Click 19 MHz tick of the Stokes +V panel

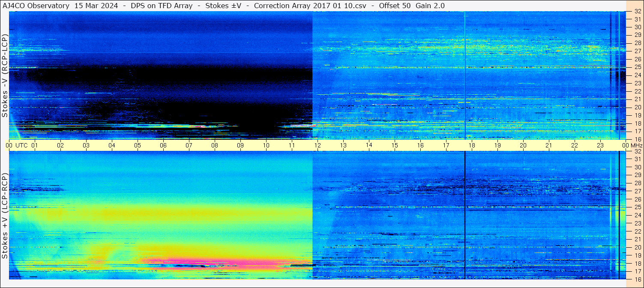[637, 255]
